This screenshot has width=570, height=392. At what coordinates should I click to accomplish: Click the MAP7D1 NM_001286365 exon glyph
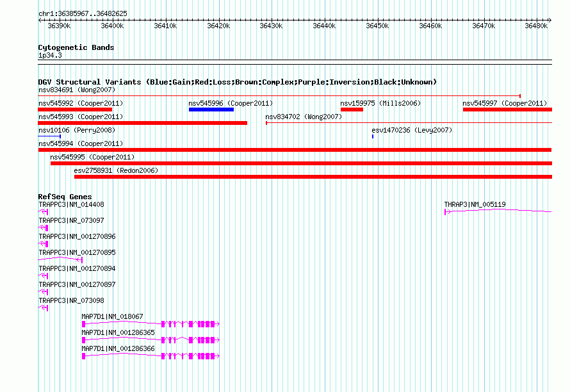tap(151, 340)
